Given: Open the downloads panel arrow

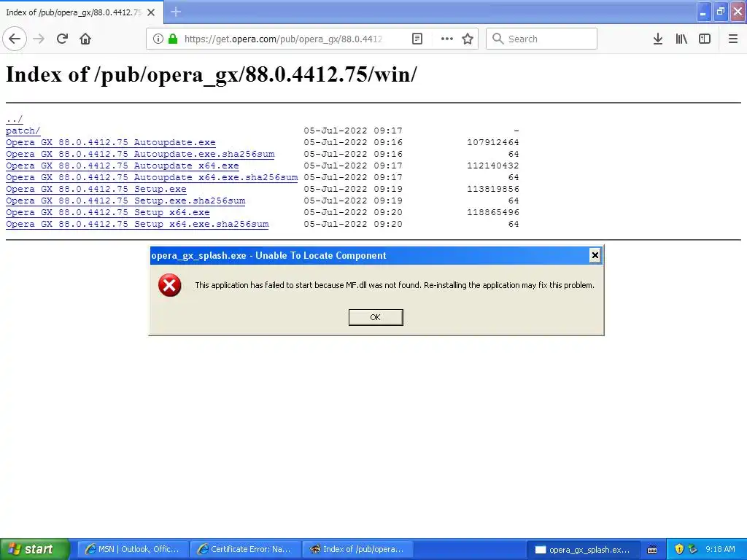Looking at the screenshot, I should pos(657,39).
